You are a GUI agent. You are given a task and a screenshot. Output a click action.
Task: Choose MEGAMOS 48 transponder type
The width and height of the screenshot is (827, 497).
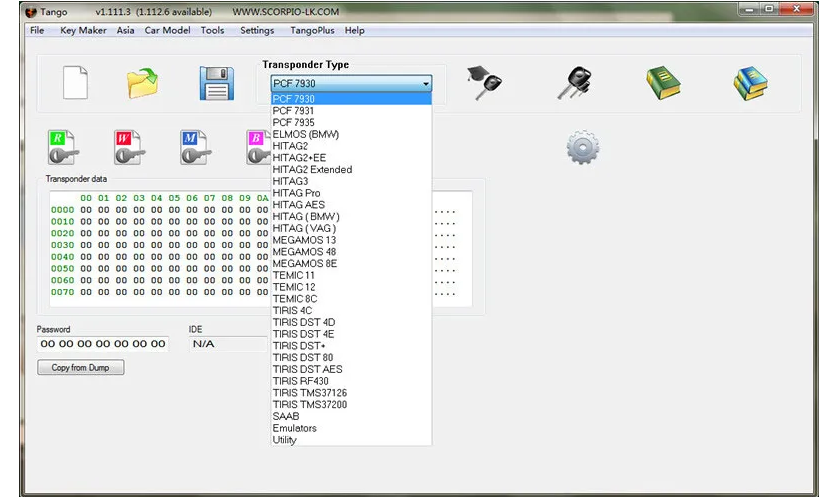tap(304, 251)
